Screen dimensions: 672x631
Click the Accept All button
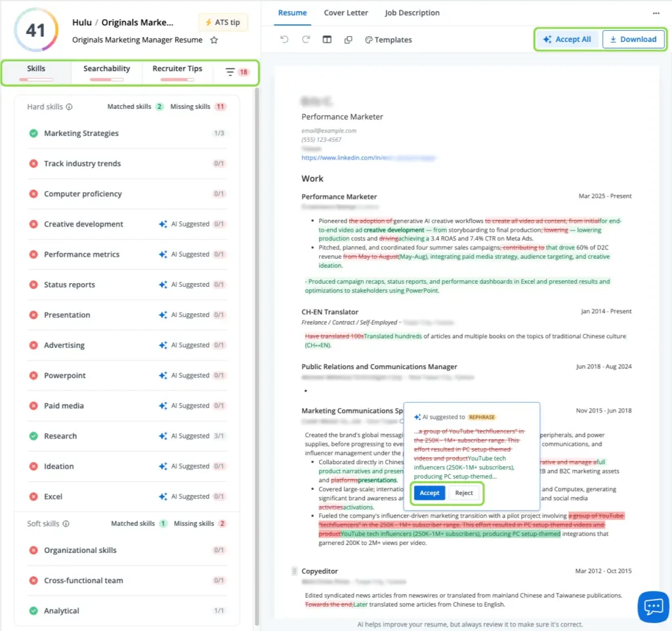(x=567, y=39)
